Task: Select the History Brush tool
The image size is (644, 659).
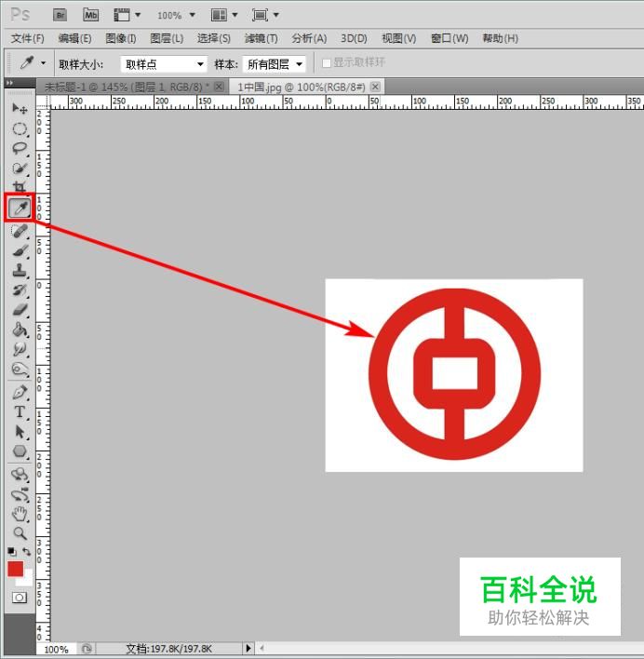Action: click(x=20, y=290)
